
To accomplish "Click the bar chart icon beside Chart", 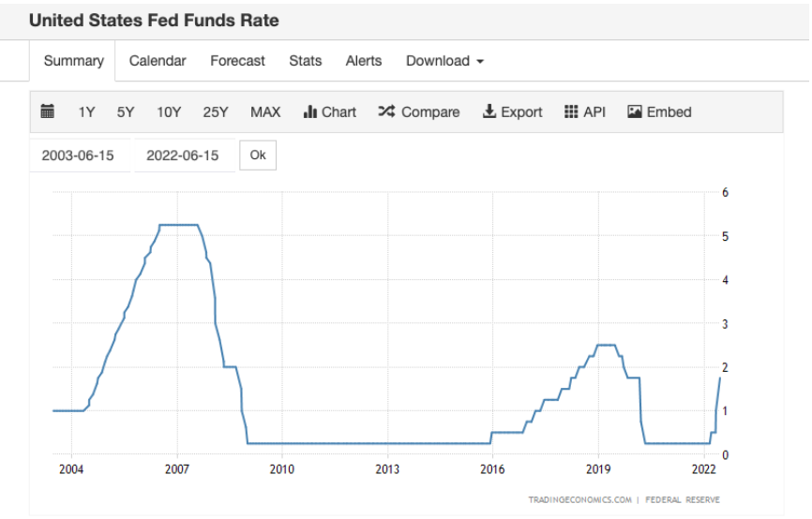I will pos(310,111).
